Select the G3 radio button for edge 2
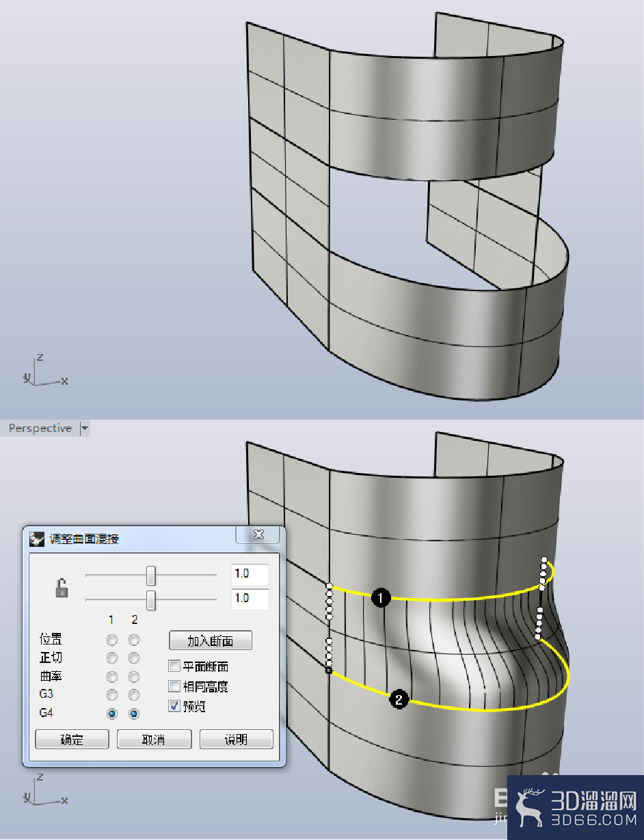The image size is (644, 840). 134,695
